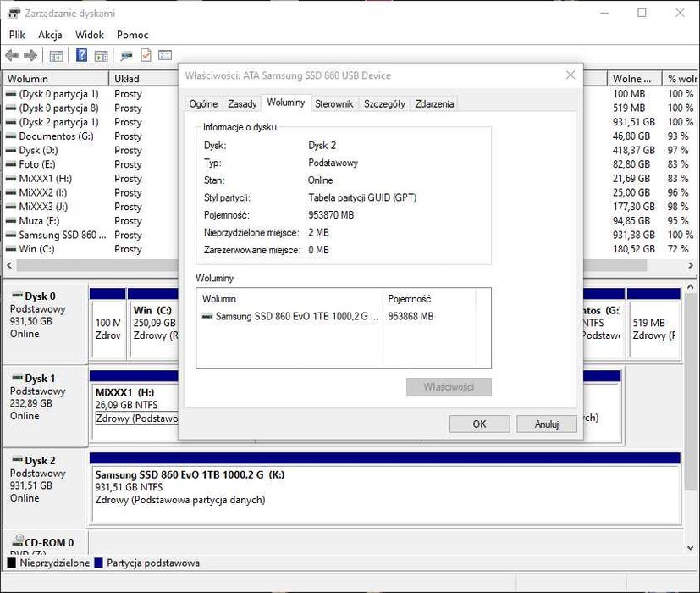
Task: Click the Forward arrow toolbar icon
Action: tap(30, 55)
